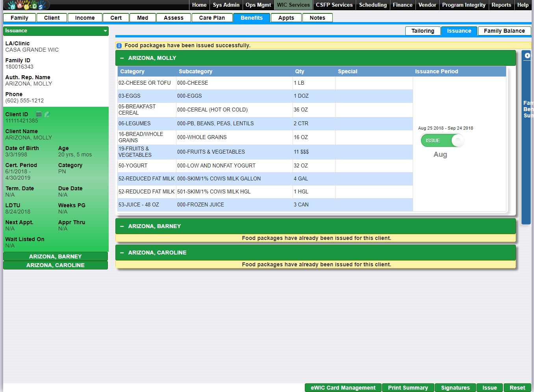534x392 pixels.
Task: Open the Program Integrity menu
Action: click(x=464, y=5)
